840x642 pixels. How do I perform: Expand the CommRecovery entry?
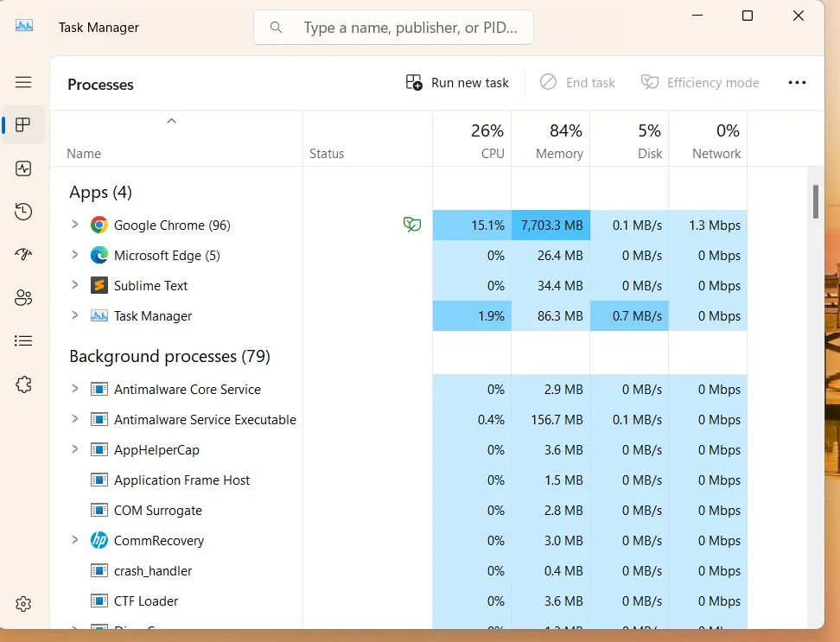[x=75, y=540]
